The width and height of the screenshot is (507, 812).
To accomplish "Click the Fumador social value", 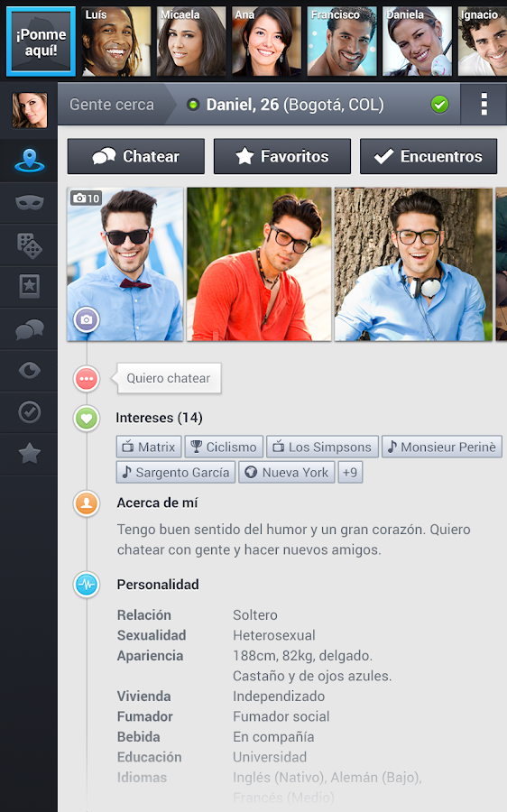I will tap(281, 716).
